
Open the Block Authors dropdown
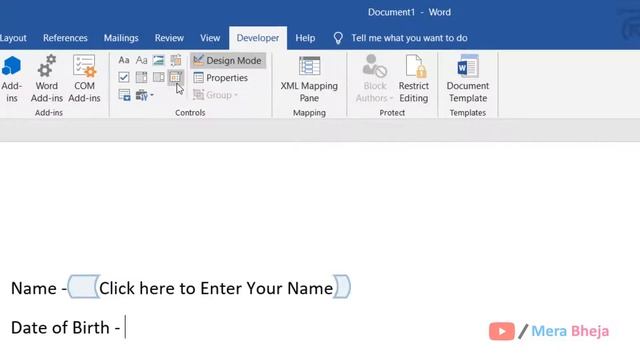374,79
